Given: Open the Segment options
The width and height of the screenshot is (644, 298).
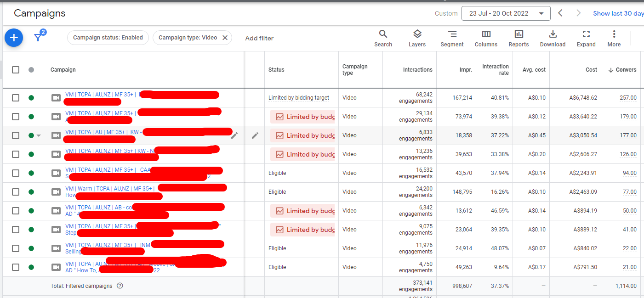Looking at the screenshot, I should coord(452,38).
